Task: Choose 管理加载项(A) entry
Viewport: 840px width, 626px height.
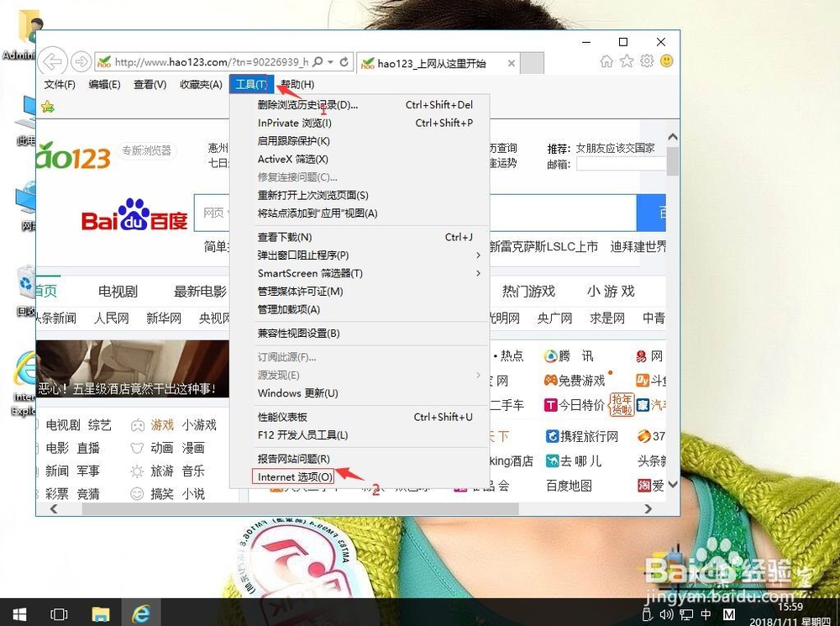Action: [x=360, y=310]
